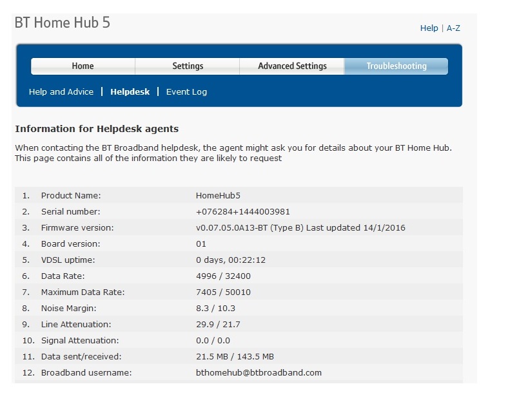Open the Home tab

(83, 66)
